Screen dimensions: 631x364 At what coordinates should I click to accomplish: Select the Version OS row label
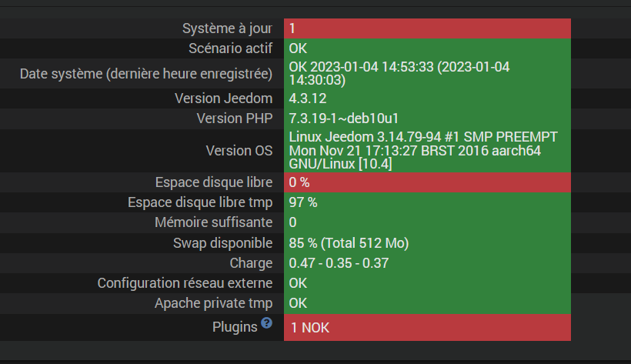click(239, 151)
